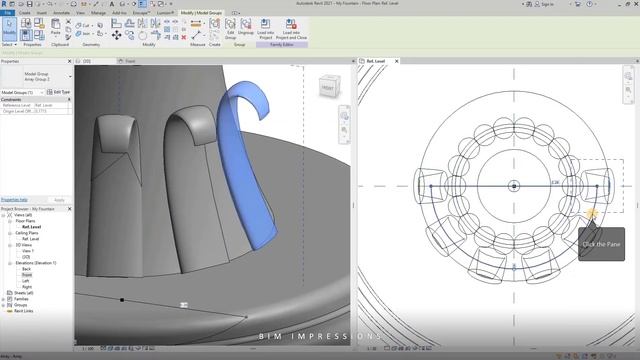This screenshot has width=640, height=360.
Task: Click the Offset tool icon
Action: tap(129, 23)
